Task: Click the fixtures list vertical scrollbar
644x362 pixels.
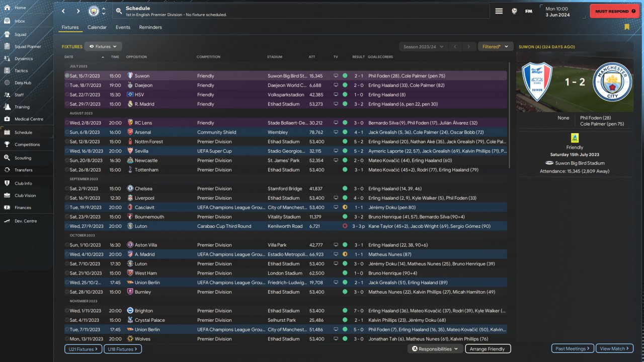Action: [x=510, y=115]
